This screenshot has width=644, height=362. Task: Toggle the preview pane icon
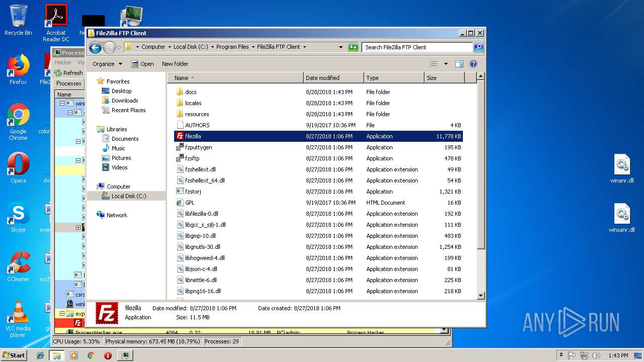click(459, 64)
